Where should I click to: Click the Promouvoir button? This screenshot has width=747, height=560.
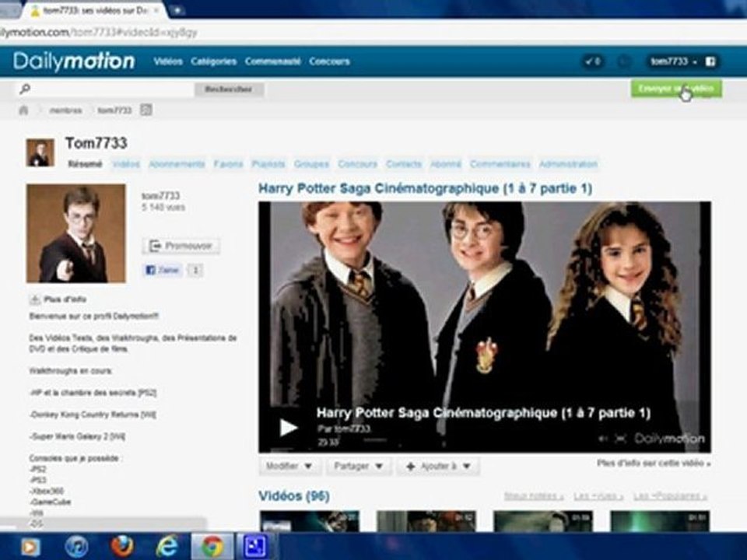point(181,246)
